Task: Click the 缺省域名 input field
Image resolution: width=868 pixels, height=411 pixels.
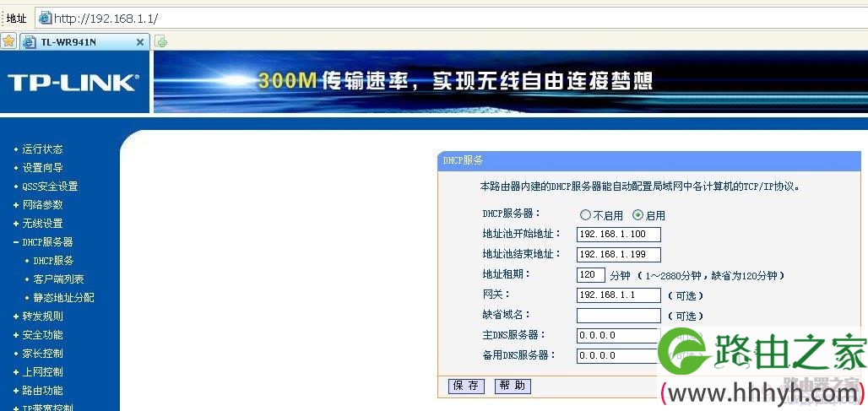Action: coord(618,316)
